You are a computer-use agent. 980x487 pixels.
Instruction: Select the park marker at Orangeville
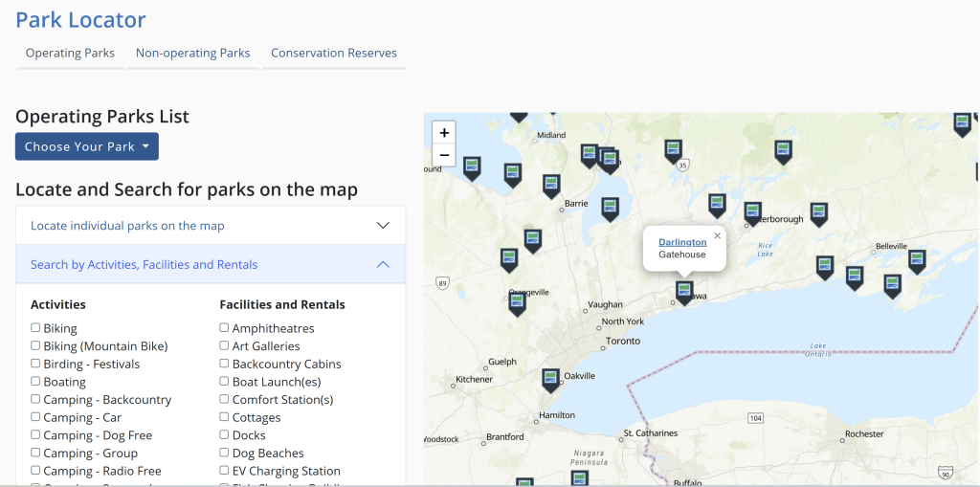(x=517, y=304)
